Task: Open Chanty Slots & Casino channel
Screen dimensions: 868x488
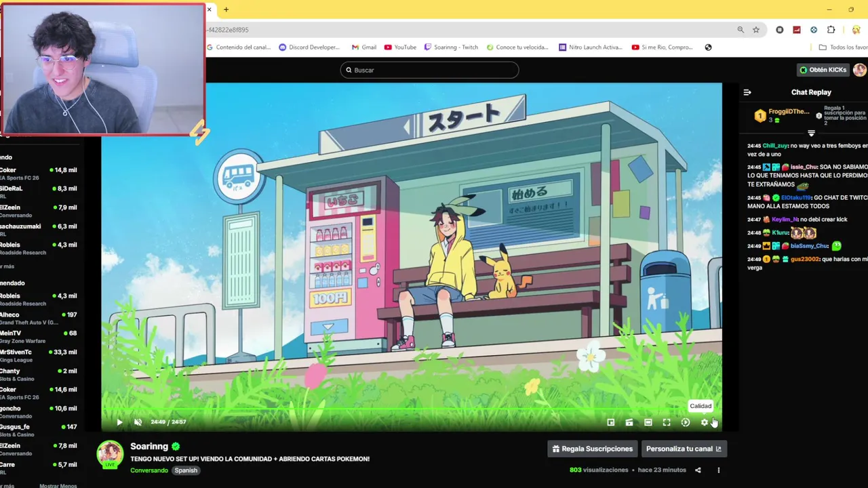Action: [x=39, y=374]
